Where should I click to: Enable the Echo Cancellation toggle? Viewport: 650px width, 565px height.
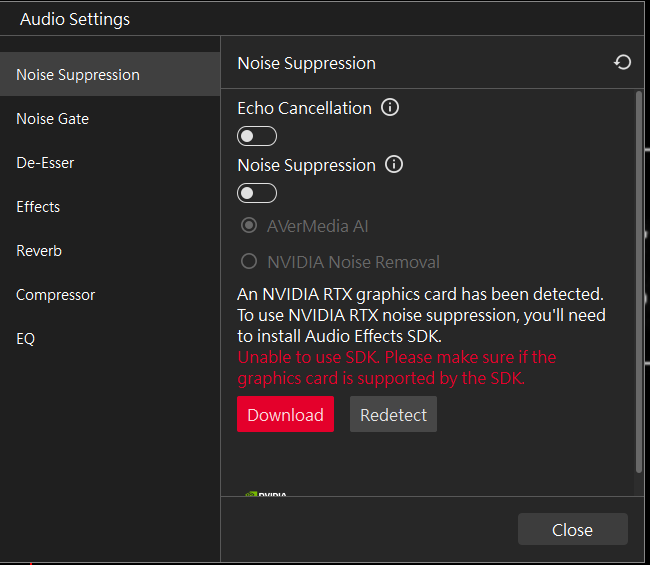click(x=257, y=136)
